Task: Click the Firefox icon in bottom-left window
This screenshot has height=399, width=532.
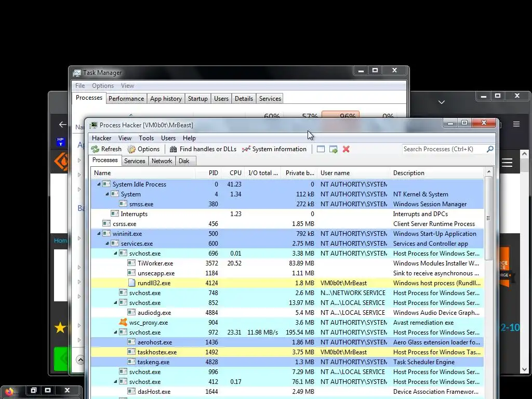Action: pos(9,392)
